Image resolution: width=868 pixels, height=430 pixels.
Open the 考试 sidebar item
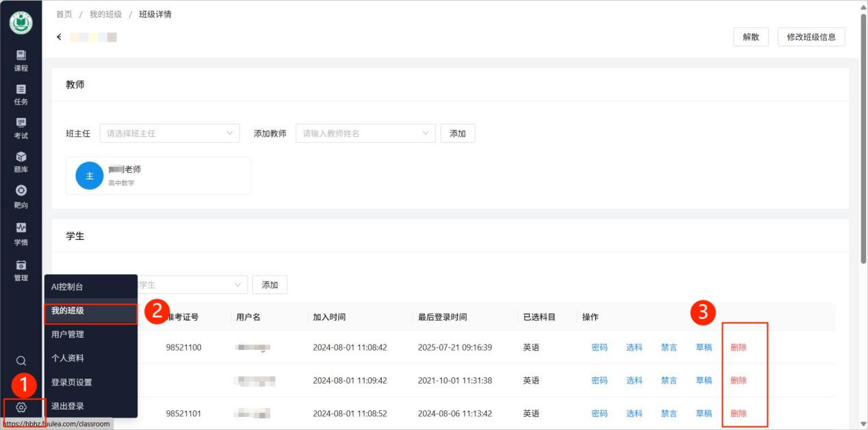point(21,129)
